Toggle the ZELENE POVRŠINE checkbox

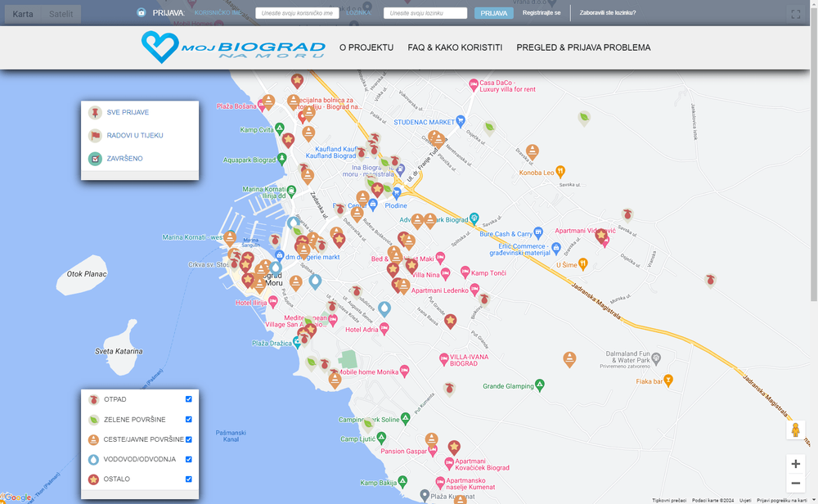pyautogui.click(x=189, y=420)
